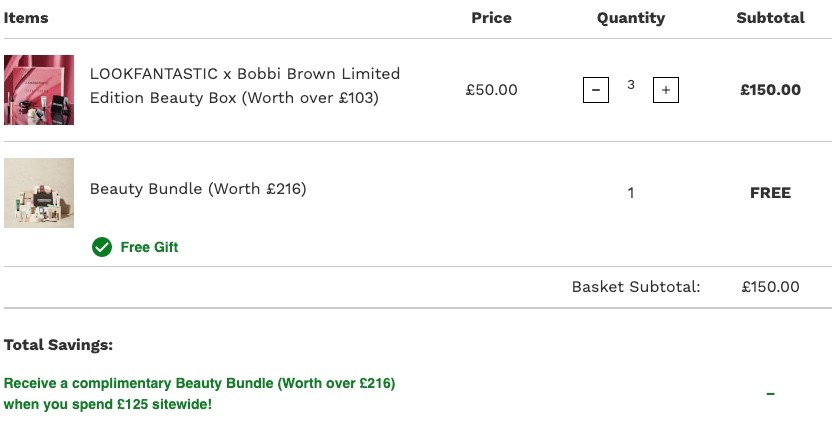Open LOOKFANTASTIC x Bobbi Brown product title link
The height and width of the screenshot is (428, 832).
click(245, 85)
